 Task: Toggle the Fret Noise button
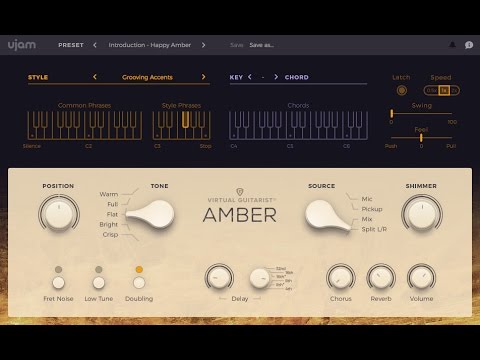58,283
